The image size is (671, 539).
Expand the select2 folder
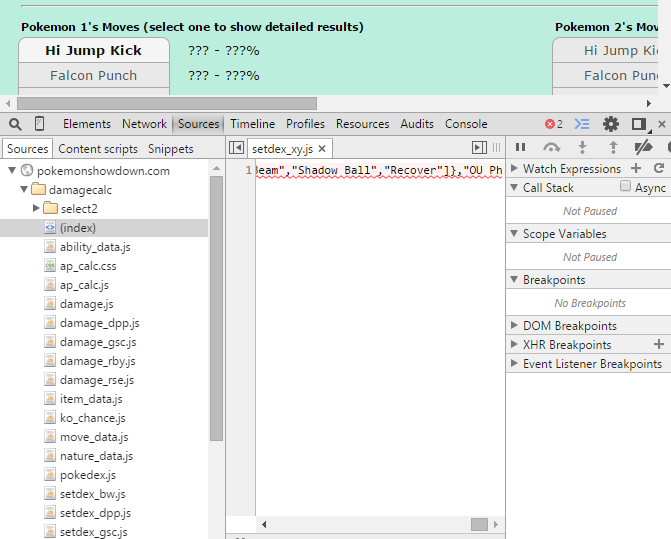tap(37, 208)
